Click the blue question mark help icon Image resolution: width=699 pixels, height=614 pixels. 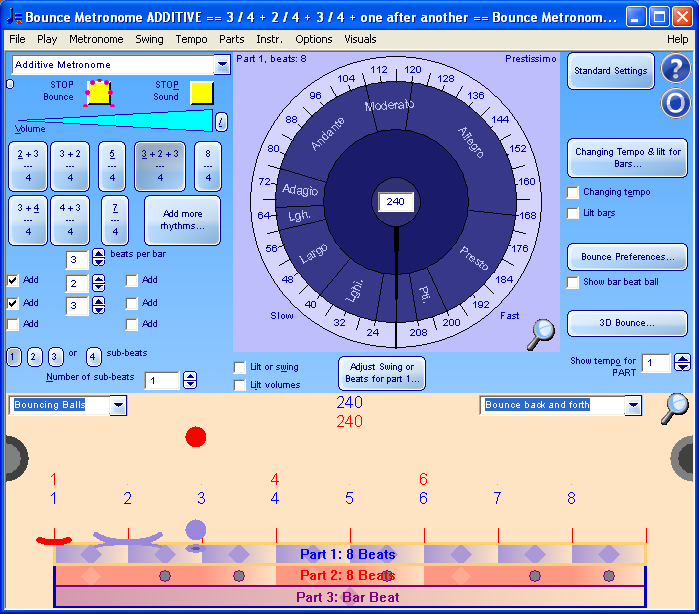[676, 68]
